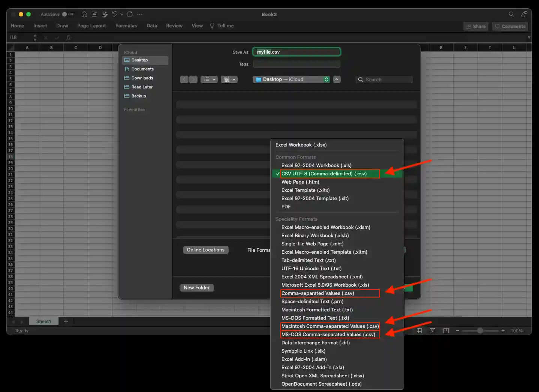This screenshot has width=539, height=392.
Task: Click the Home icon in title bar
Action: pos(84,14)
